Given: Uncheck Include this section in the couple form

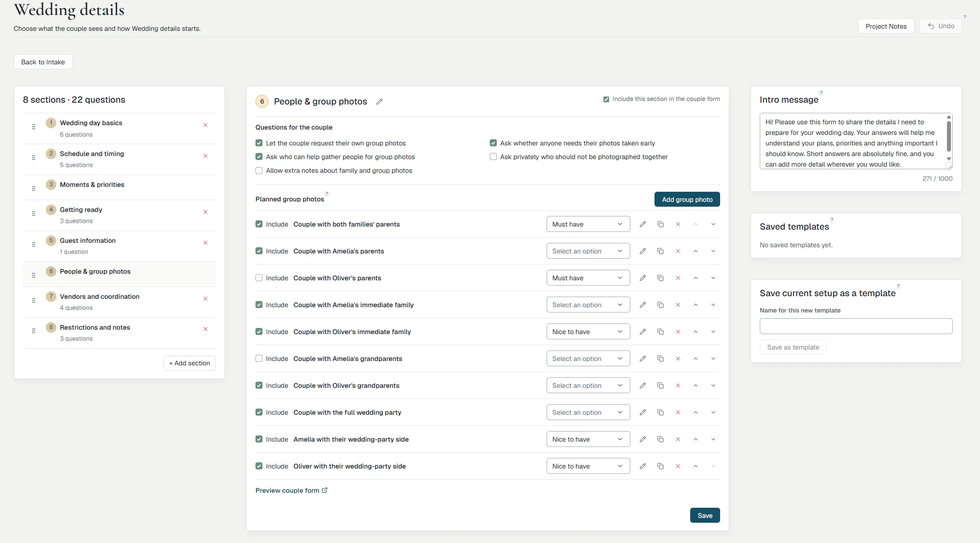Looking at the screenshot, I should point(606,99).
